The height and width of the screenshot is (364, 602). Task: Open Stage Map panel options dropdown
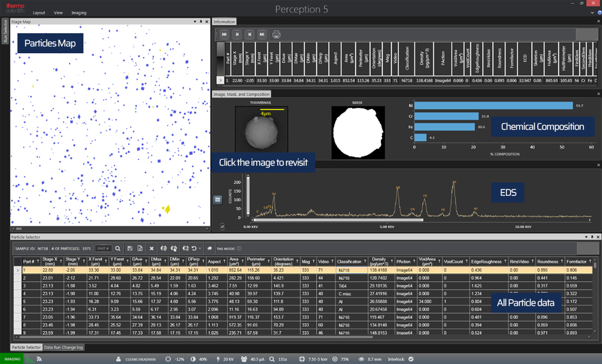click(195, 22)
